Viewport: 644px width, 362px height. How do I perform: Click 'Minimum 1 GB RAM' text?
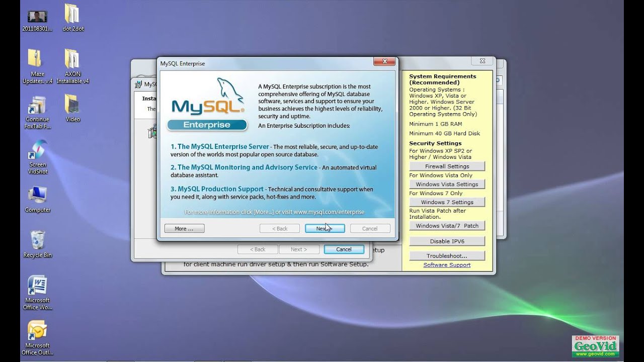[x=435, y=124]
